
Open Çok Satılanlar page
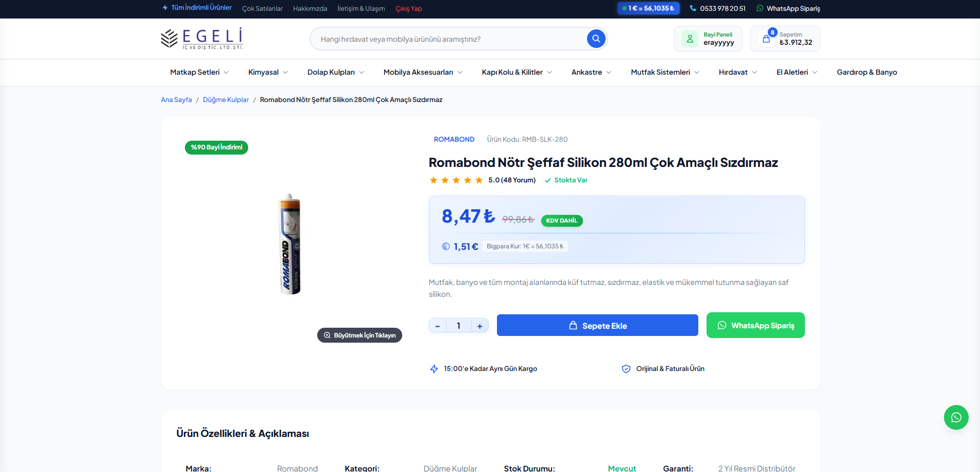click(x=262, y=9)
